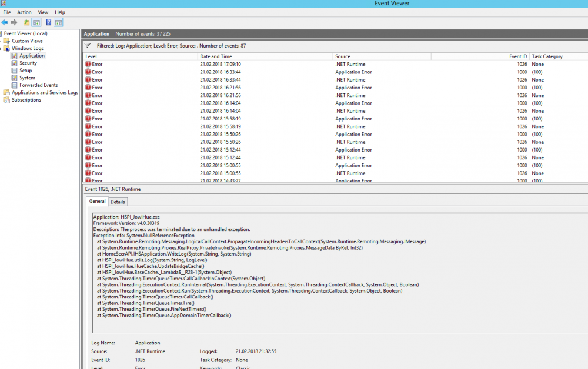Click the Security log icon in the tree
Screen dimensions: 588x369
[x=15, y=63]
